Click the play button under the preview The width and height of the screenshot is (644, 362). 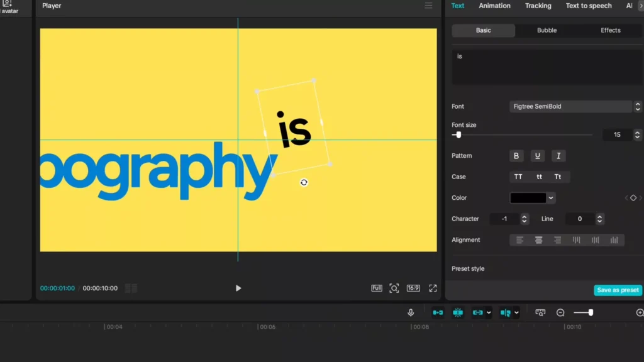click(x=238, y=288)
